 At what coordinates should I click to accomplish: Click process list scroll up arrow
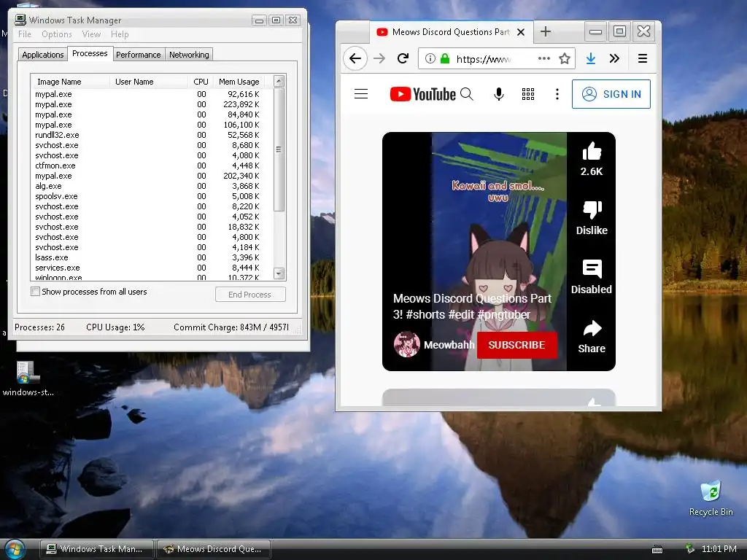(x=279, y=81)
